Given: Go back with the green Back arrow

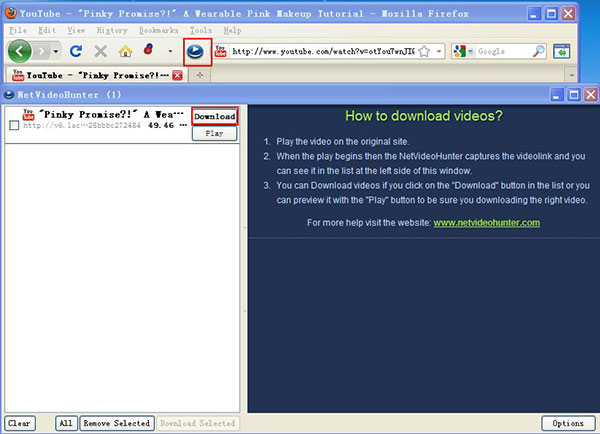Looking at the screenshot, I should [x=20, y=51].
